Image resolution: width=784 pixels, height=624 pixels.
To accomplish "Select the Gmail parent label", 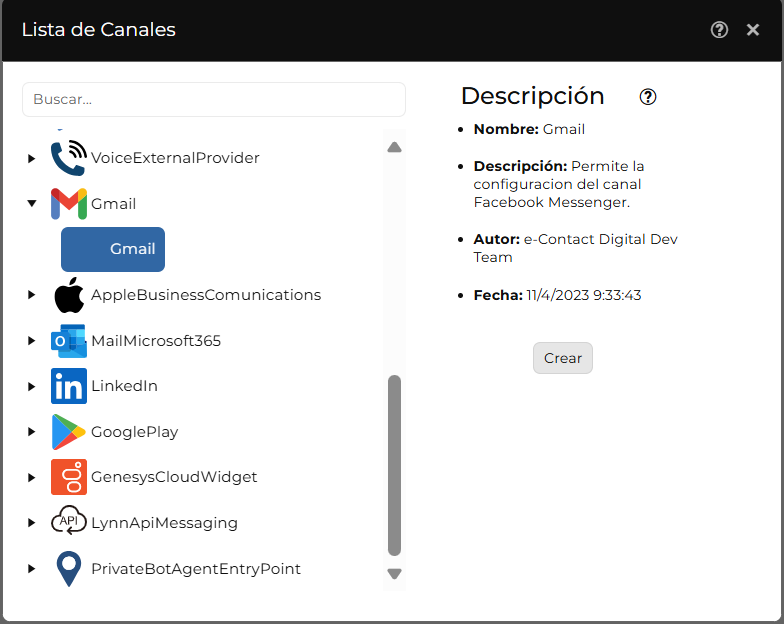I will point(114,204).
